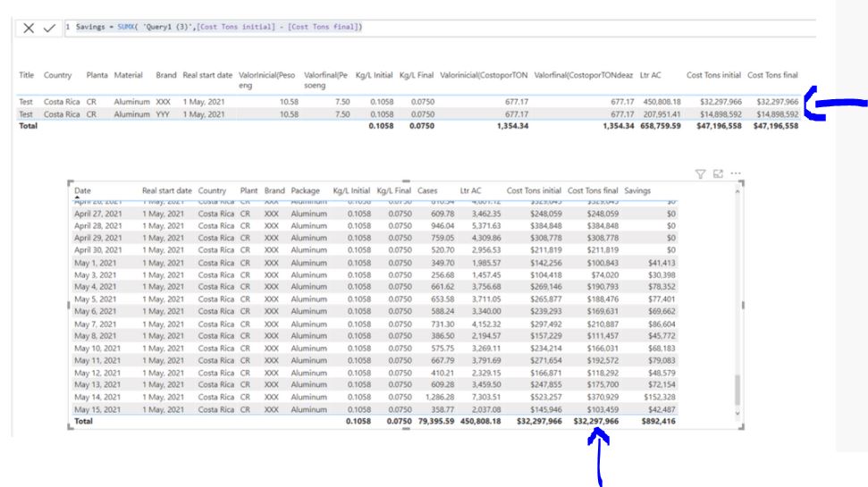Sort lower table by Savings header
This screenshot has height=487, width=868.
tap(637, 190)
